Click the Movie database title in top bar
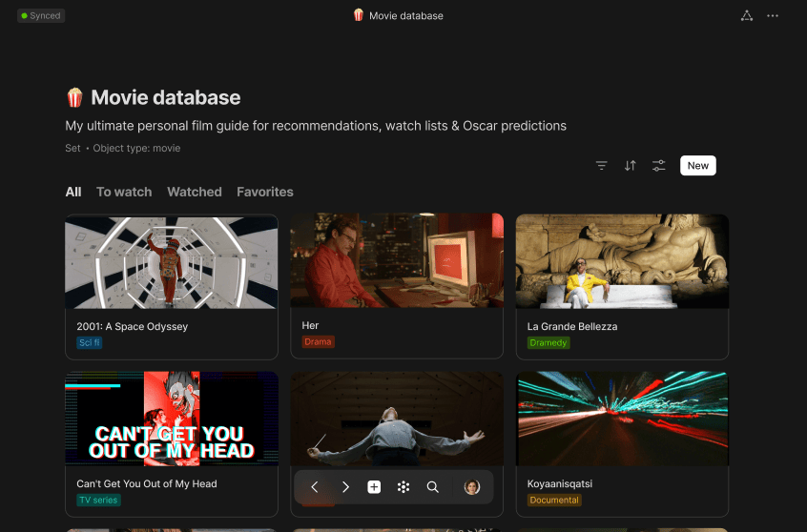 406,16
